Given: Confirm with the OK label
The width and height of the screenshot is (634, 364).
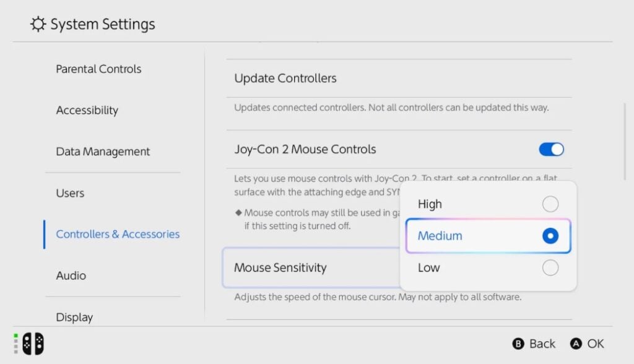Looking at the screenshot, I should [x=596, y=344].
